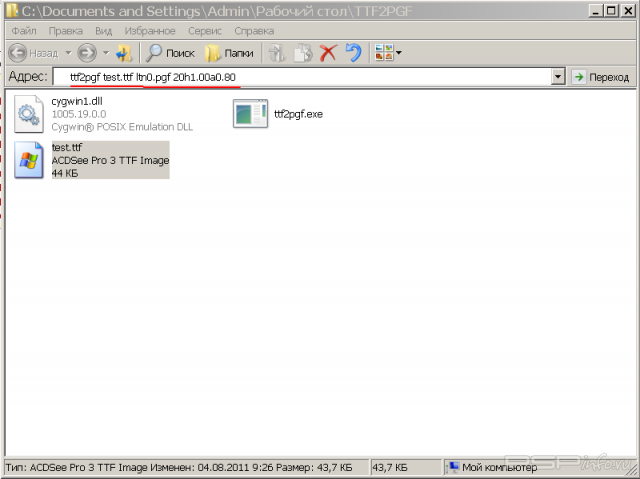Open the Файл menu

click(22, 31)
